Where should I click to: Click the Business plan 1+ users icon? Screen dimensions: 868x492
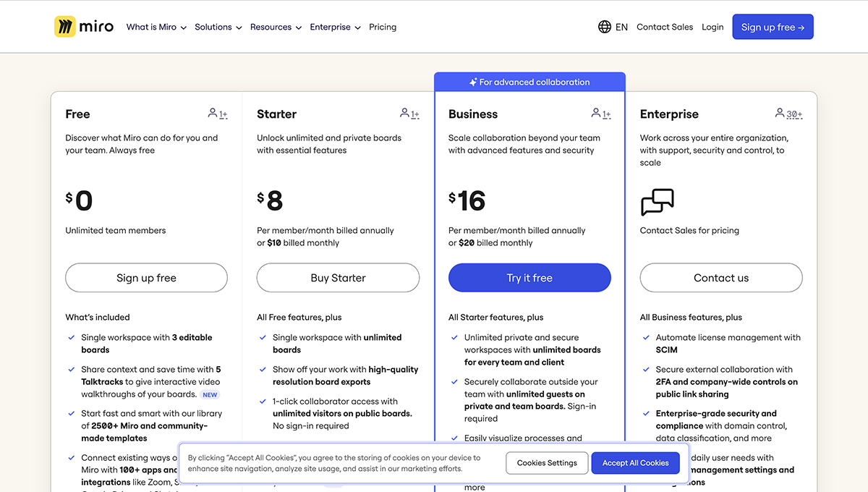click(x=601, y=114)
